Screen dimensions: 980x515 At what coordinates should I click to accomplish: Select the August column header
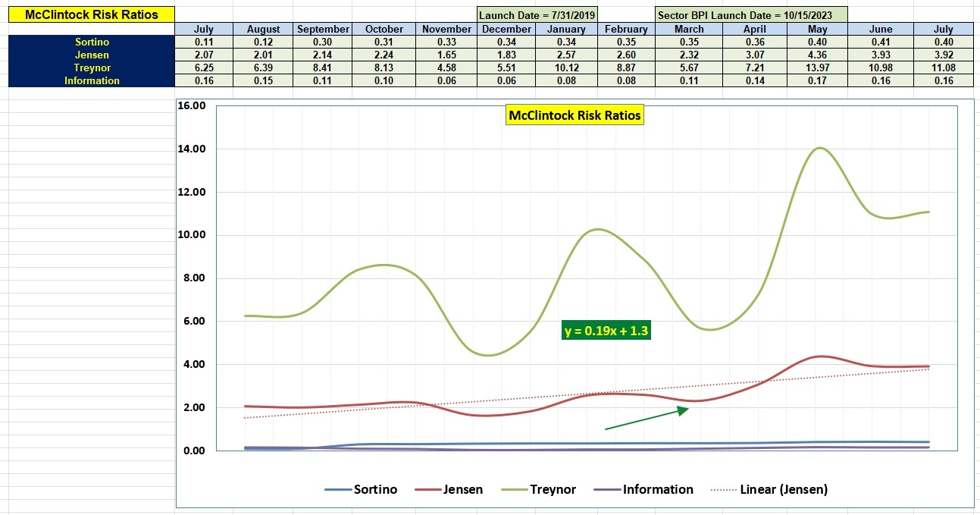[264, 29]
